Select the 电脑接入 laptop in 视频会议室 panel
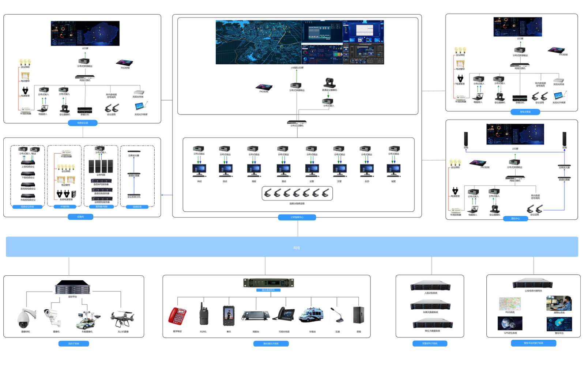This screenshot has height=374, width=588. click(x=43, y=108)
